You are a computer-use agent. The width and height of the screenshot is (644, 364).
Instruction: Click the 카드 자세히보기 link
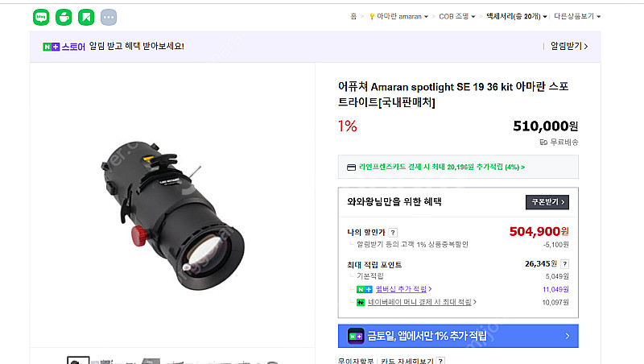click(407, 361)
